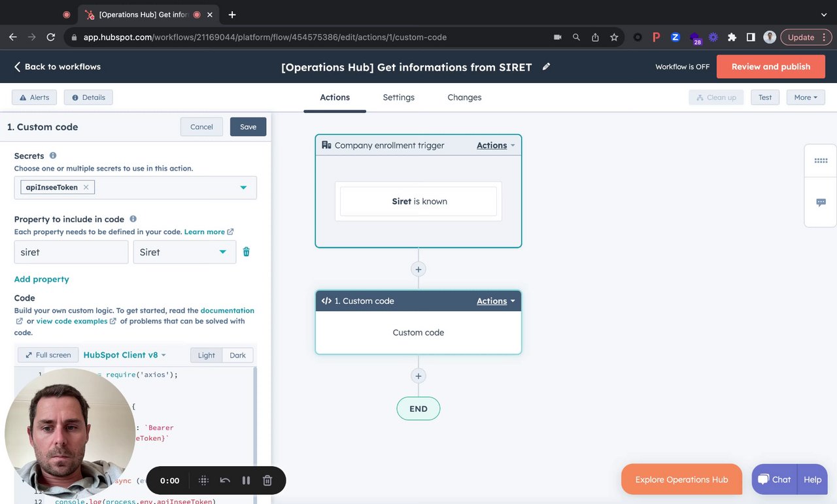Open the documentation link
This screenshot has height=504, width=837.
pos(228,311)
